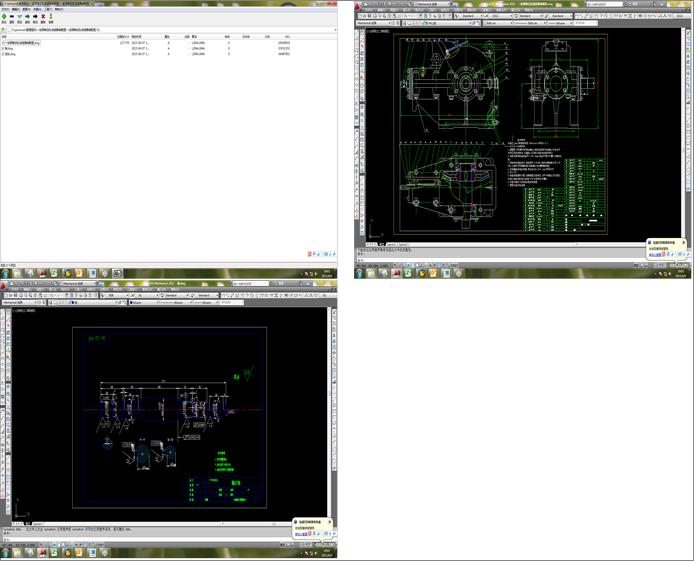Select the Line tool in the gearbox window's Draw toolbar
This screenshot has height=561, width=694.
pyautogui.click(x=358, y=31)
